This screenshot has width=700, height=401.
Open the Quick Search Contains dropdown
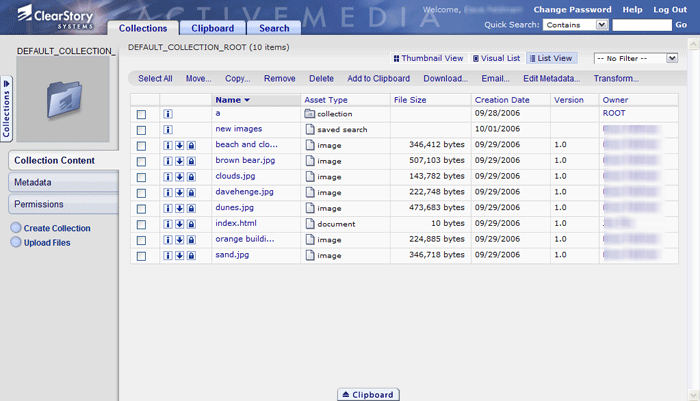pyautogui.click(x=567, y=25)
